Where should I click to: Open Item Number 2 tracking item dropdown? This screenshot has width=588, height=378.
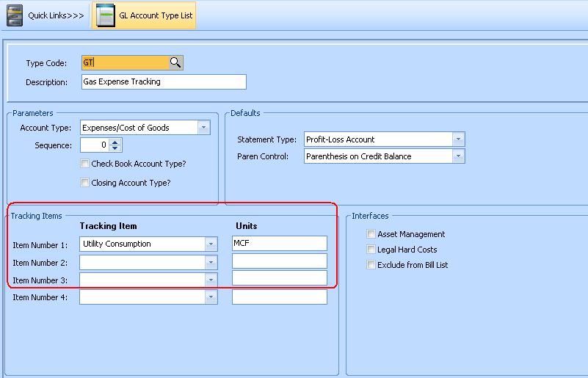click(211, 262)
